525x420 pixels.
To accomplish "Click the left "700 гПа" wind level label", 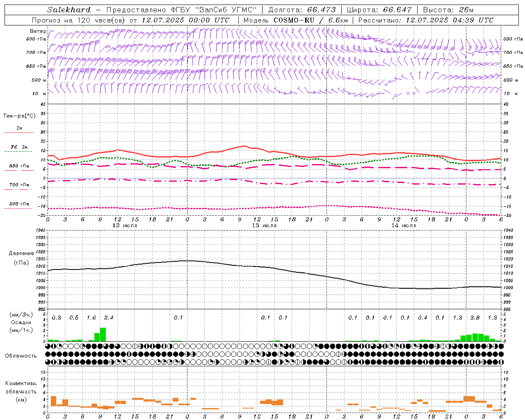I will 36,52.
